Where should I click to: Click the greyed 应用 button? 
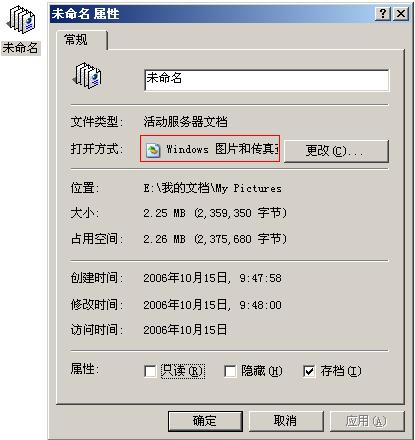click(x=367, y=421)
